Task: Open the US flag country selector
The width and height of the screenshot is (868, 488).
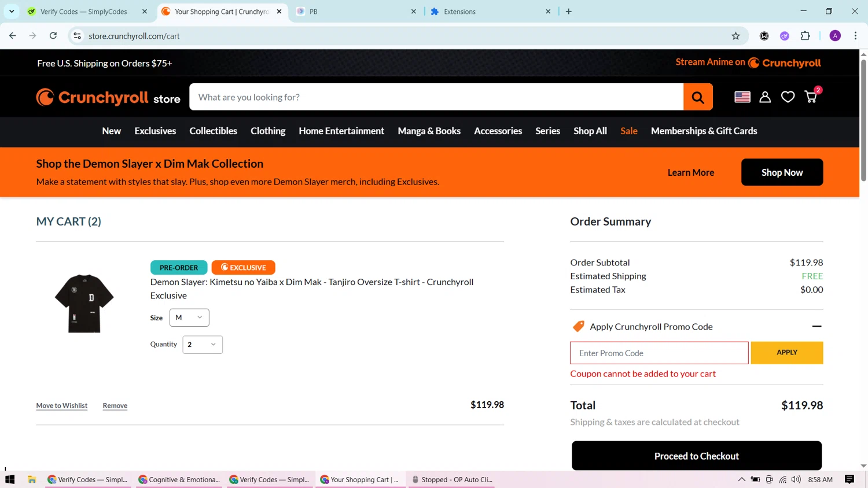Action: tap(742, 97)
